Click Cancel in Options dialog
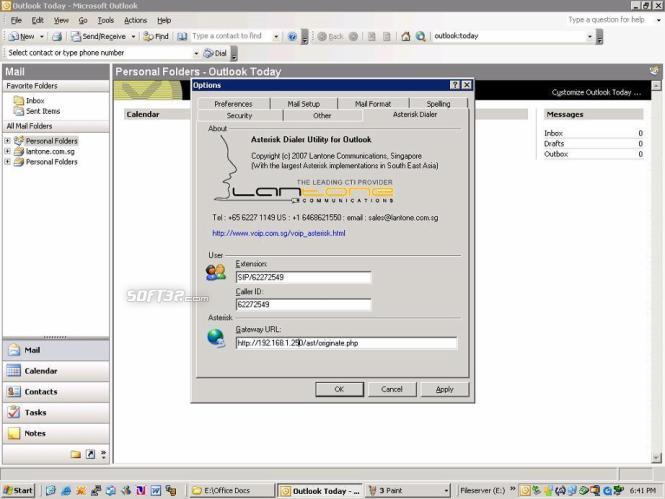Viewport: 665px width, 499px height. pyautogui.click(x=392, y=389)
